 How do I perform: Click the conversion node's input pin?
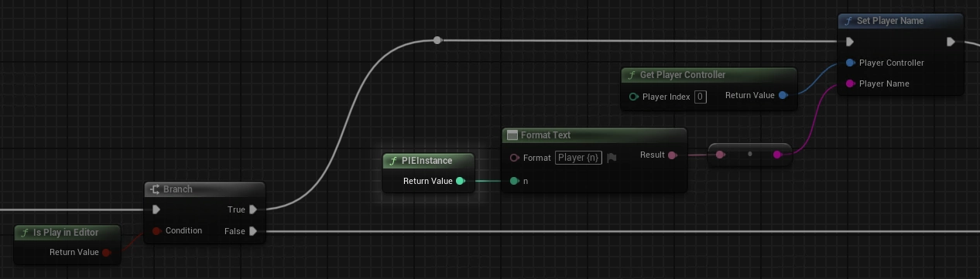pos(720,155)
